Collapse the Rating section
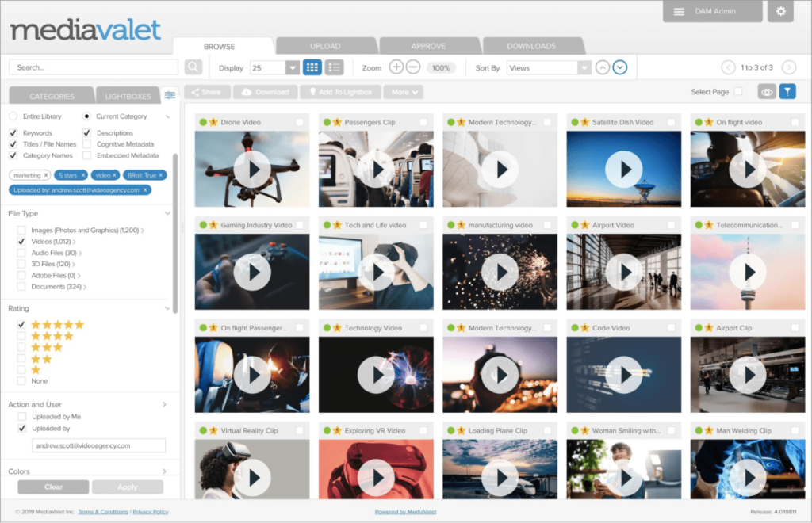 (167, 308)
